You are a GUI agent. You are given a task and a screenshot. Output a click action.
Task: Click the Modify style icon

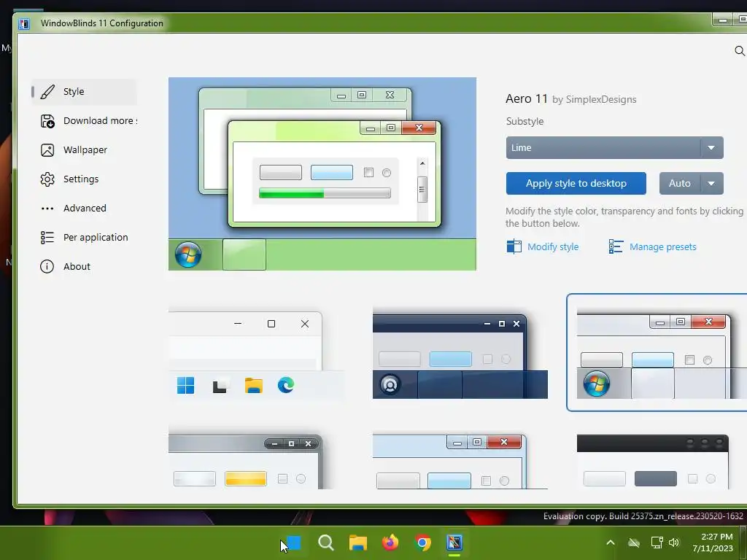coord(514,246)
